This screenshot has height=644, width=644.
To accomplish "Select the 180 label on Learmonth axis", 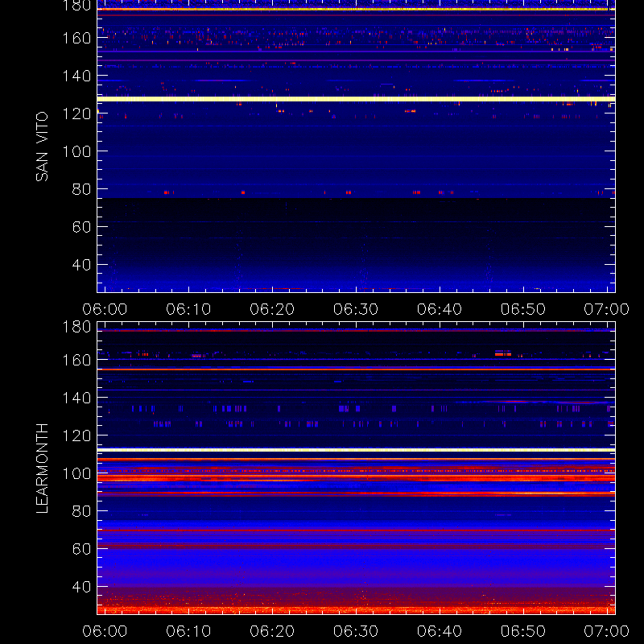I will pos(76,327).
